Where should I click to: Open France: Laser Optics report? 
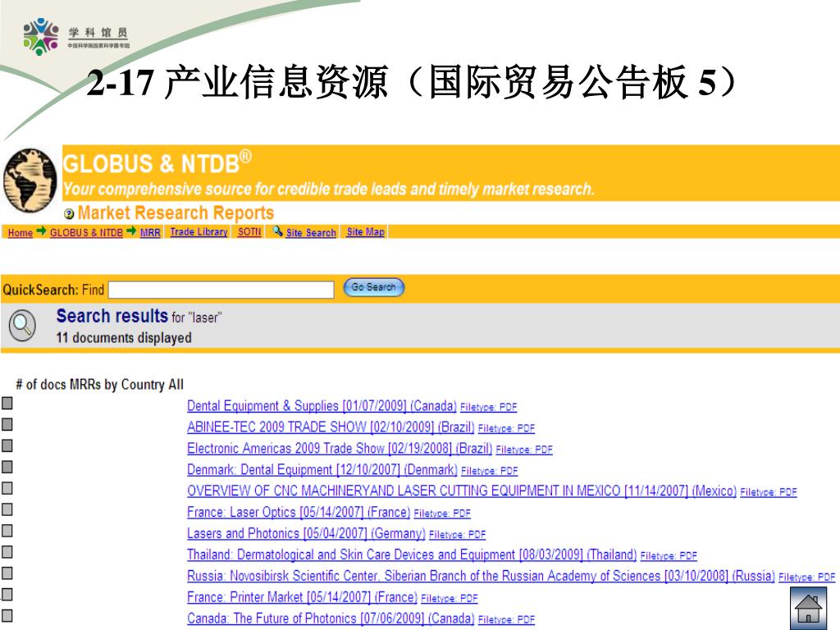pos(299,512)
